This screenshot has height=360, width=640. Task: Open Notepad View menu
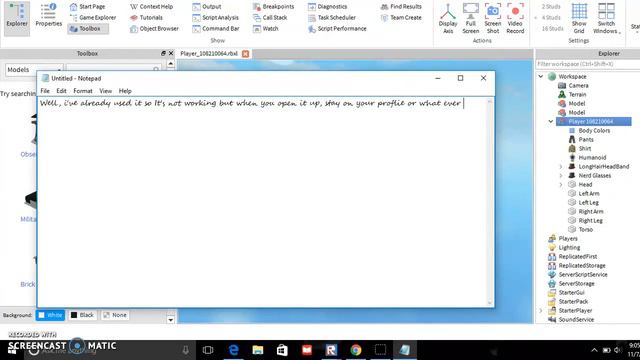(105, 91)
